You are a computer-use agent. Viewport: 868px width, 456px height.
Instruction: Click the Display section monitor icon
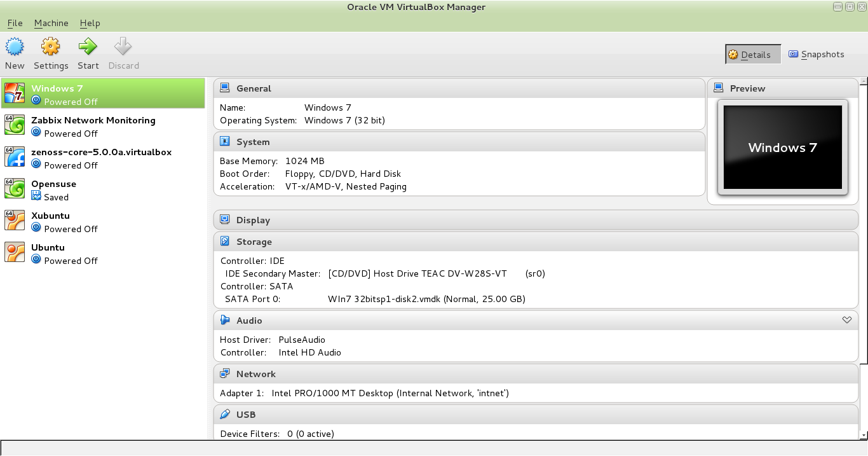pyautogui.click(x=224, y=219)
